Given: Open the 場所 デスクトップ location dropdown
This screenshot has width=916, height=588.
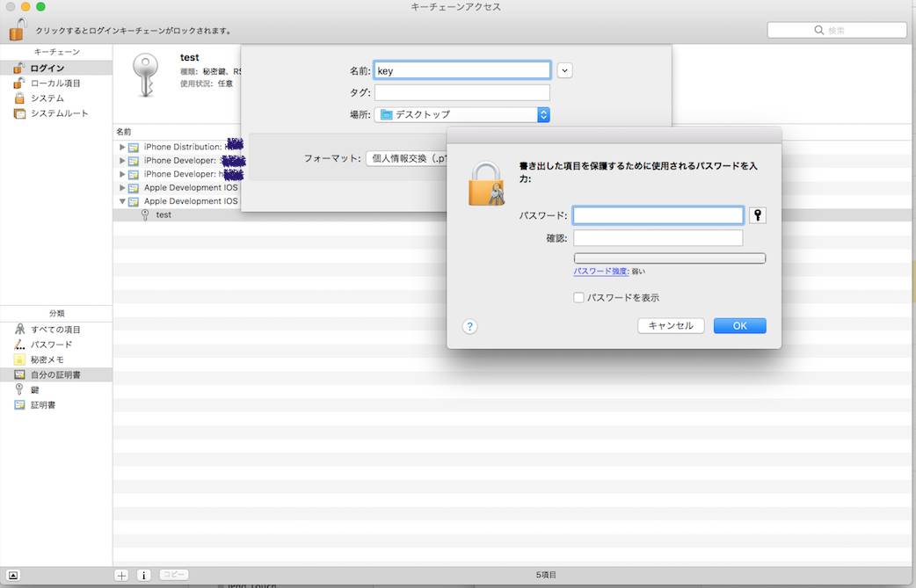Looking at the screenshot, I should coord(462,114).
